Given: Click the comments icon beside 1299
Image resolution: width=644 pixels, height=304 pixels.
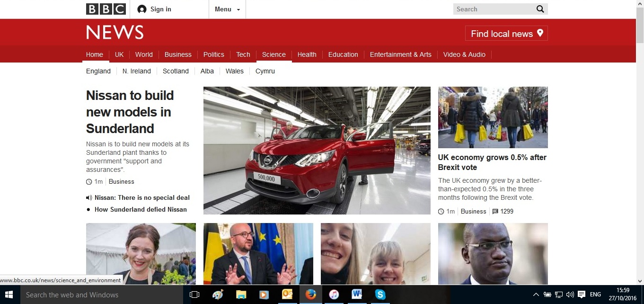Looking at the screenshot, I should pyautogui.click(x=495, y=212).
